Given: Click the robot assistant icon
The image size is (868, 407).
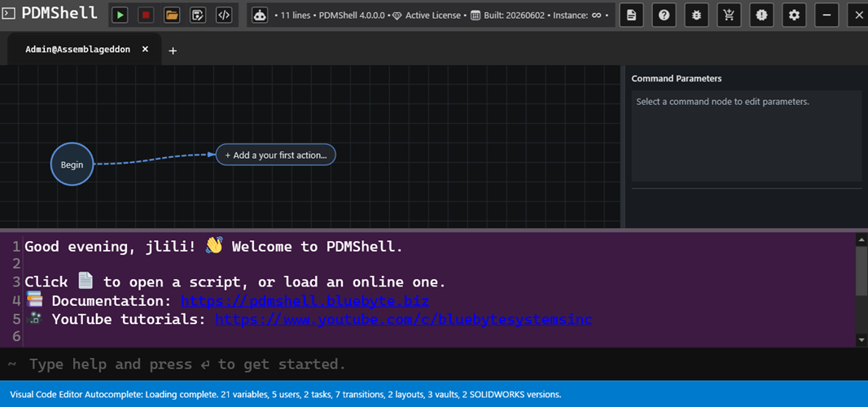Looking at the screenshot, I should click(261, 15).
